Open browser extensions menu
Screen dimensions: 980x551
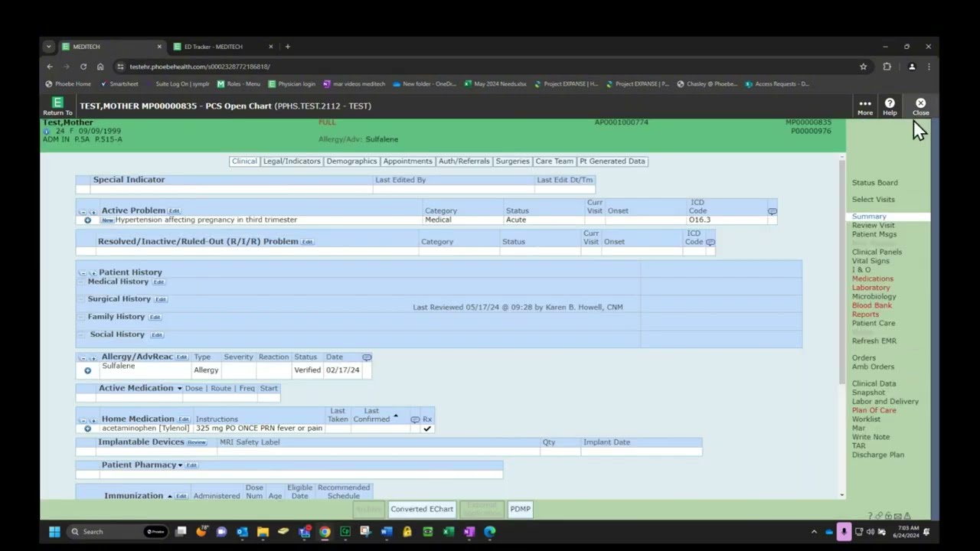(x=887, y=67)
